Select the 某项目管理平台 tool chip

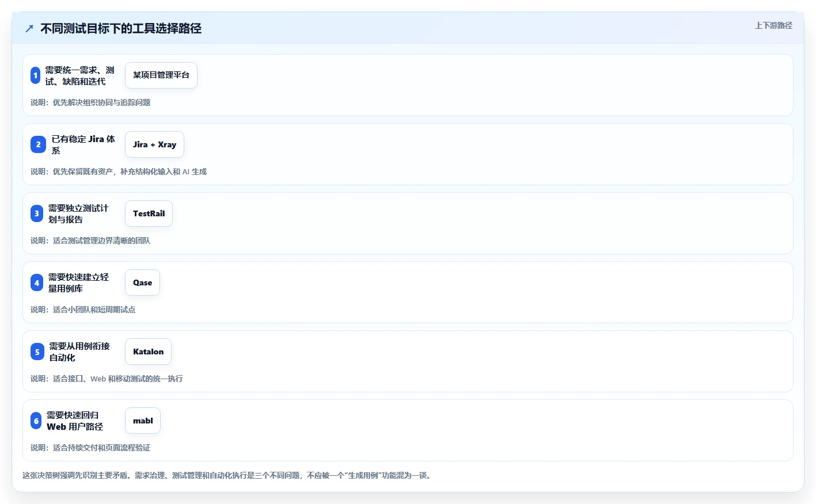(161, 75)
